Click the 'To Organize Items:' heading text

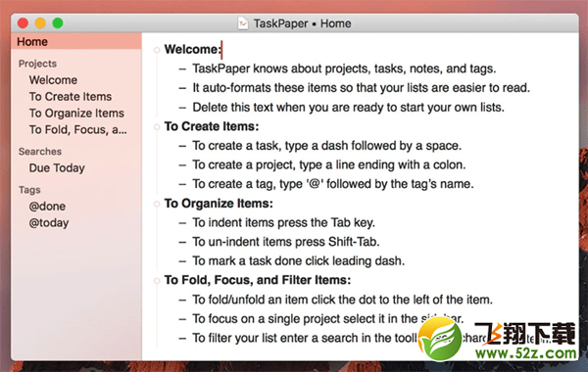[x=219, y=203]
